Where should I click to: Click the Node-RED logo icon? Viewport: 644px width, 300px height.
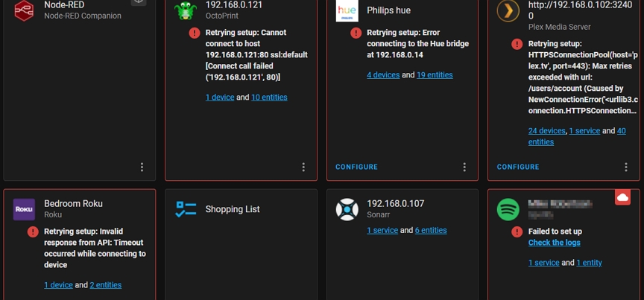24,10
